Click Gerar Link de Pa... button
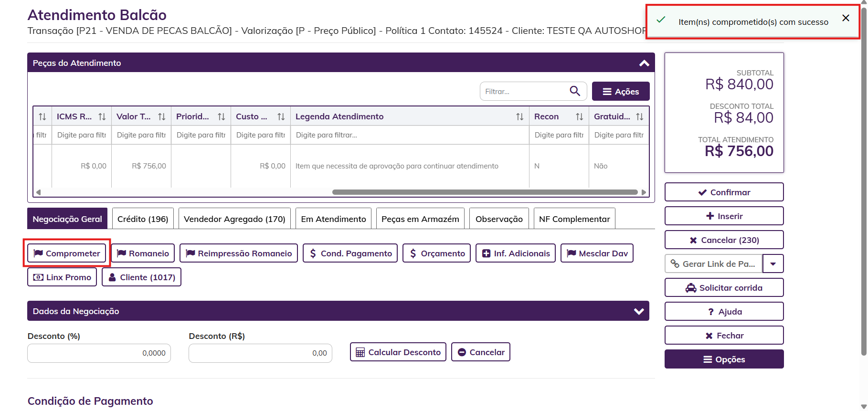Screen dimensions: 868x411 [713, 263]
